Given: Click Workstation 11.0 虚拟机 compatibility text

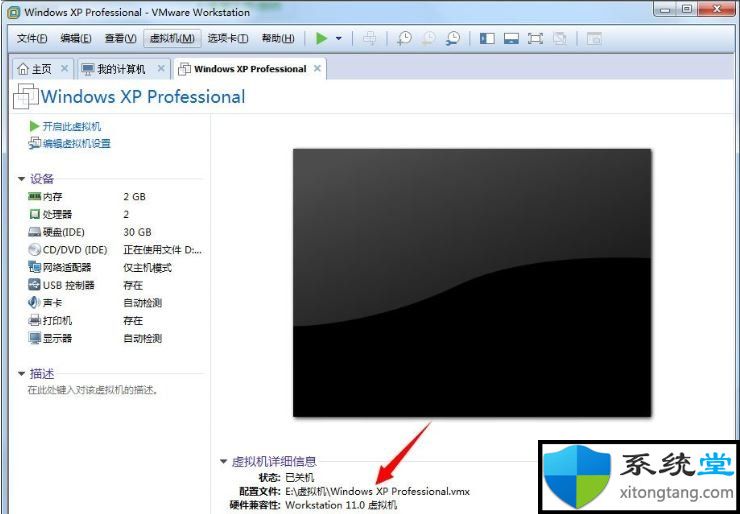Looking at the screenshot, I should [341, 505].
